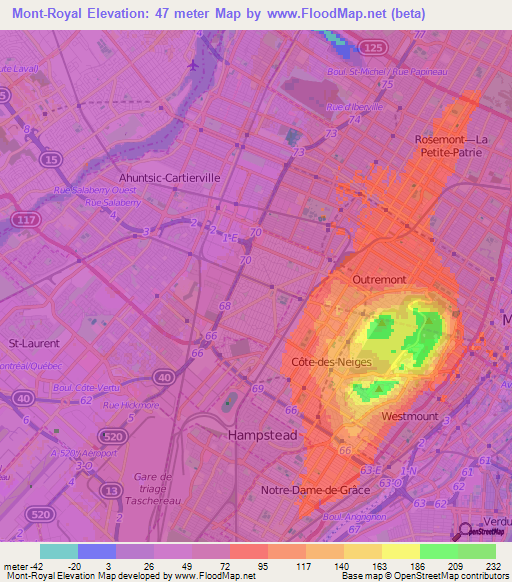512x582 pixels.
Task: Click the exit 67 number near Boul. Angrignon
Action: (354, 529)
